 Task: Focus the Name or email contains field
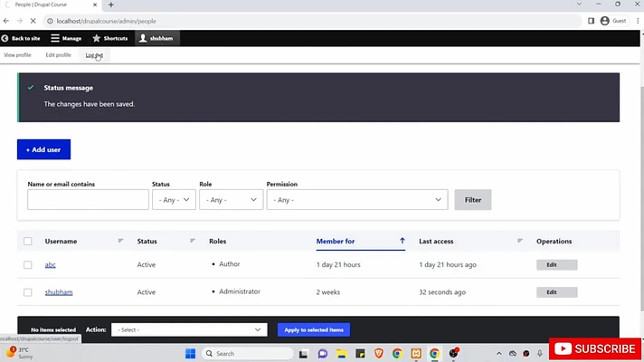pyautogui.click(x=88, y=200)
